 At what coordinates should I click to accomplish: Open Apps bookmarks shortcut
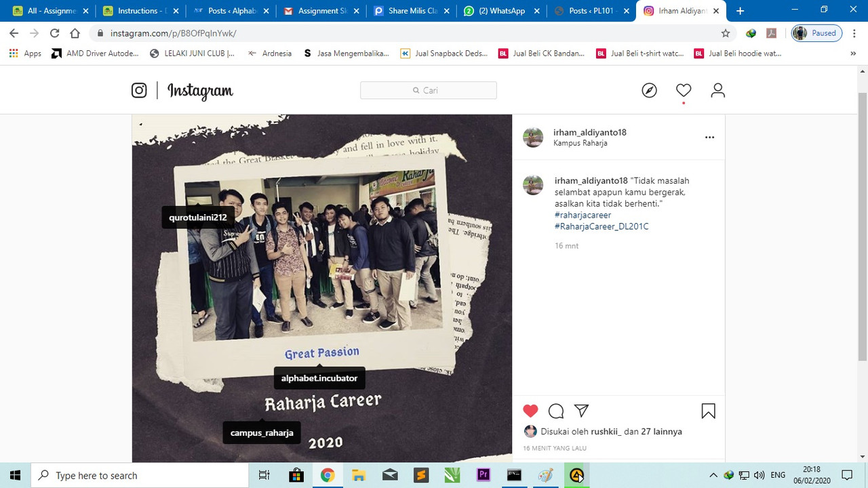[26, 54]
